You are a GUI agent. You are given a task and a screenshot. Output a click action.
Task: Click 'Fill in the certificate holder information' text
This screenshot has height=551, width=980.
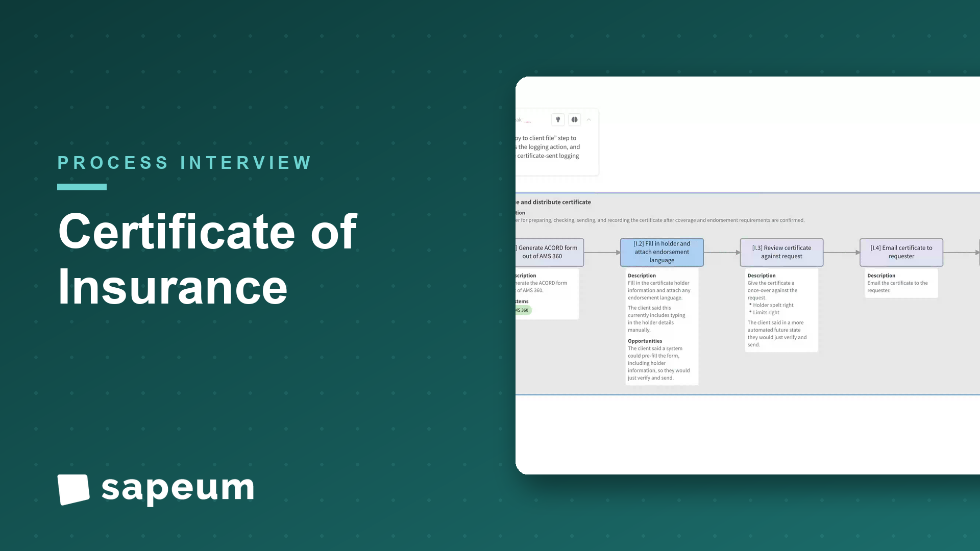[659, 290]
